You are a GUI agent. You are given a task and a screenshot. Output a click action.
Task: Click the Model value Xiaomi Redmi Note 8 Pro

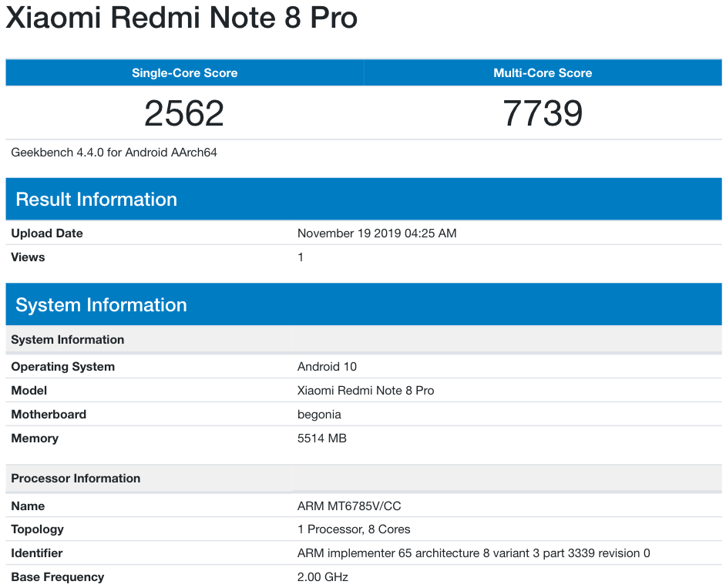point(365,390)
